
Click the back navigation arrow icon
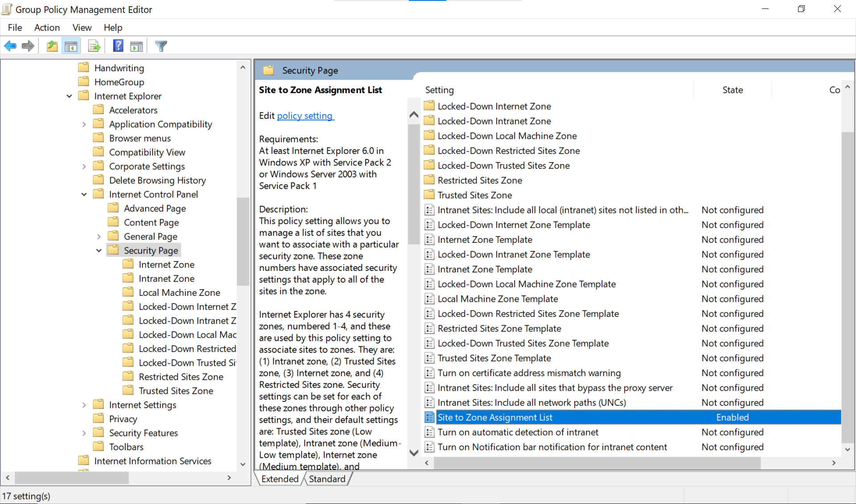coord(10,46)
